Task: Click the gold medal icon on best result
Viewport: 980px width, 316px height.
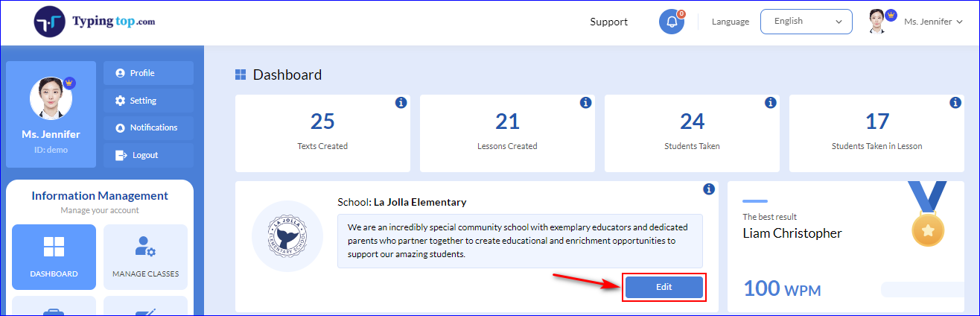Action: tap(928, 214)
